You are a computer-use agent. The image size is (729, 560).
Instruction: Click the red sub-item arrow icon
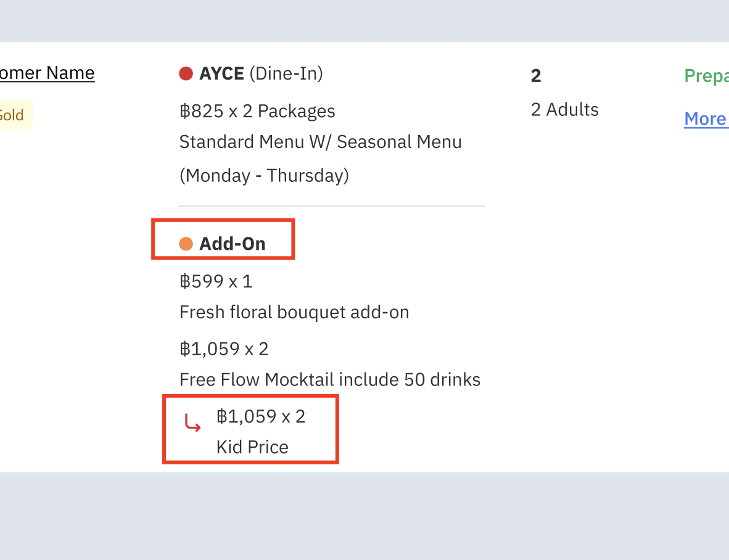pos(193,423)
